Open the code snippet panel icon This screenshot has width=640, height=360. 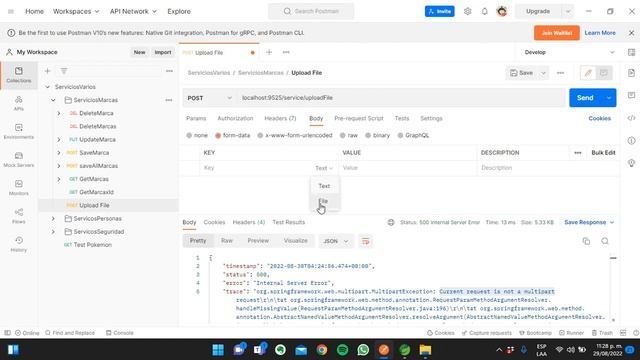(x=631, y=118)
